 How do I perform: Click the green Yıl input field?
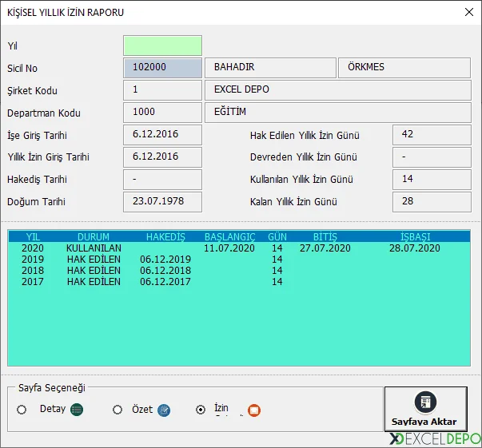[x=162, y=46]
